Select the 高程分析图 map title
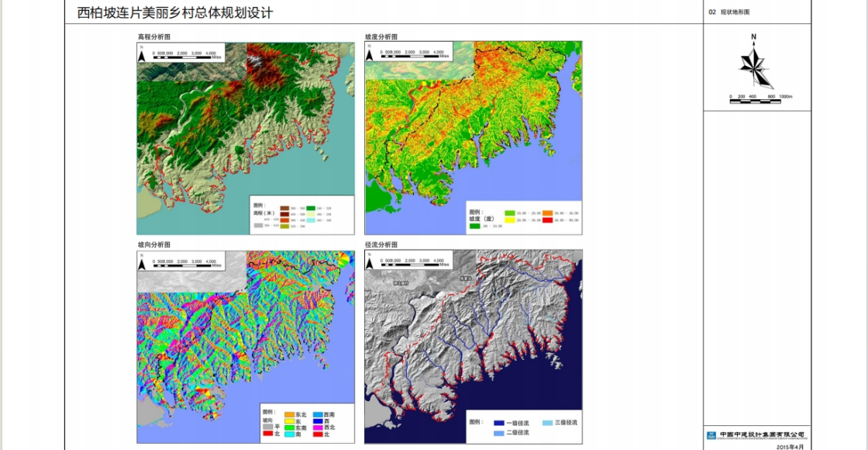The image size is (868, 450). [x=153, y=36]
